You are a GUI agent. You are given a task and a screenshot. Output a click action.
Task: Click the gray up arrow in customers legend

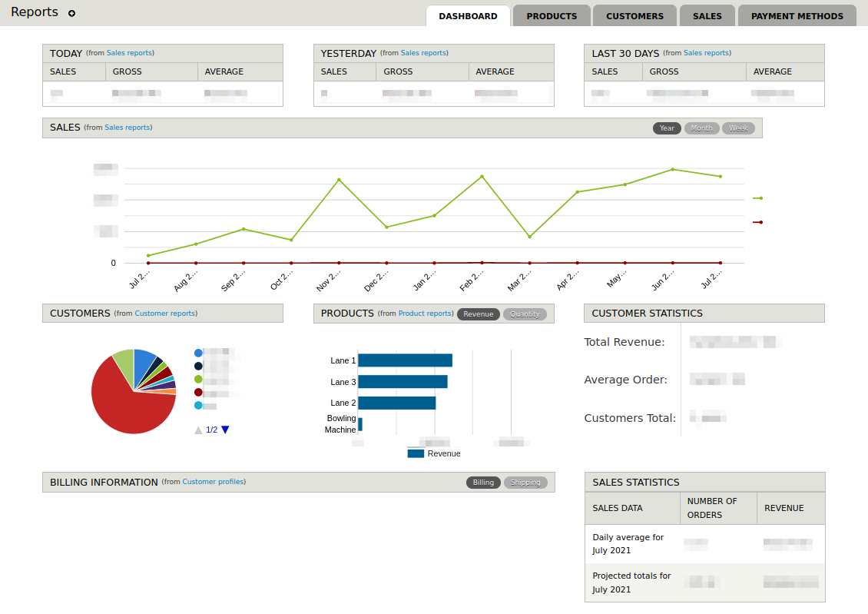pos(198,430)
